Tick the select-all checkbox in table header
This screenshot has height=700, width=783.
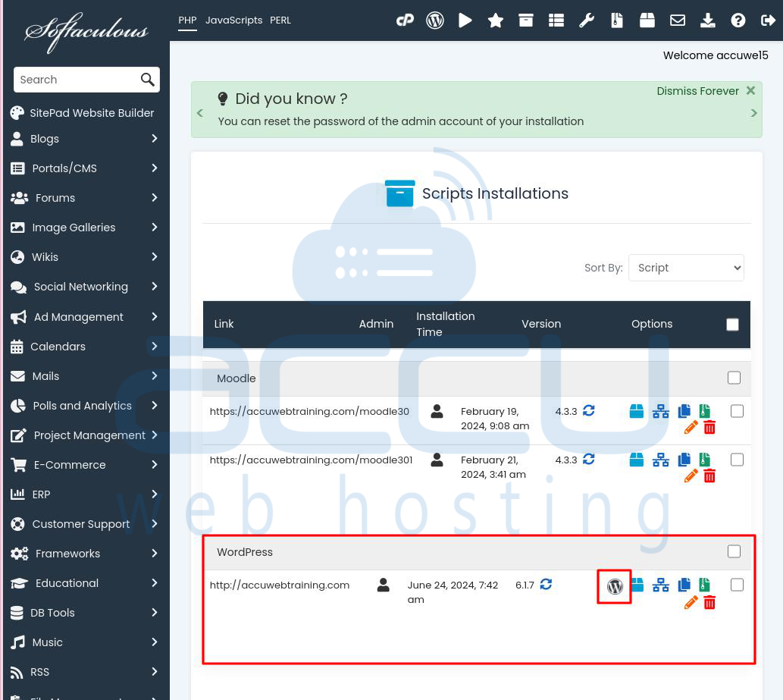[732, 325]
